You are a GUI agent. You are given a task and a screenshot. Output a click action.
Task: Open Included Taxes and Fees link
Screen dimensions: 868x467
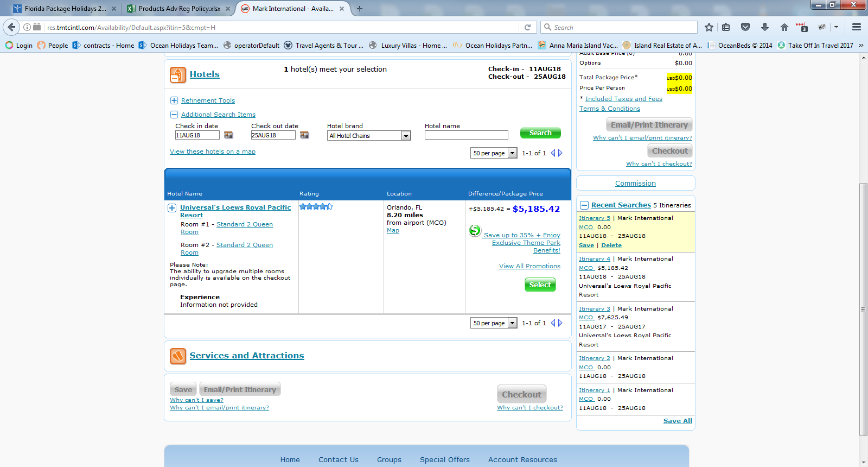pos(624,99)
